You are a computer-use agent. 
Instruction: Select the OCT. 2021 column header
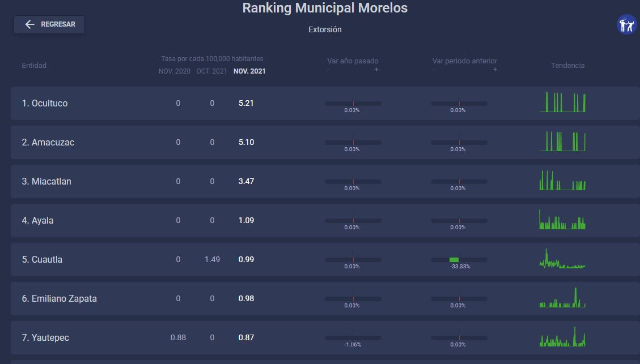211,71
